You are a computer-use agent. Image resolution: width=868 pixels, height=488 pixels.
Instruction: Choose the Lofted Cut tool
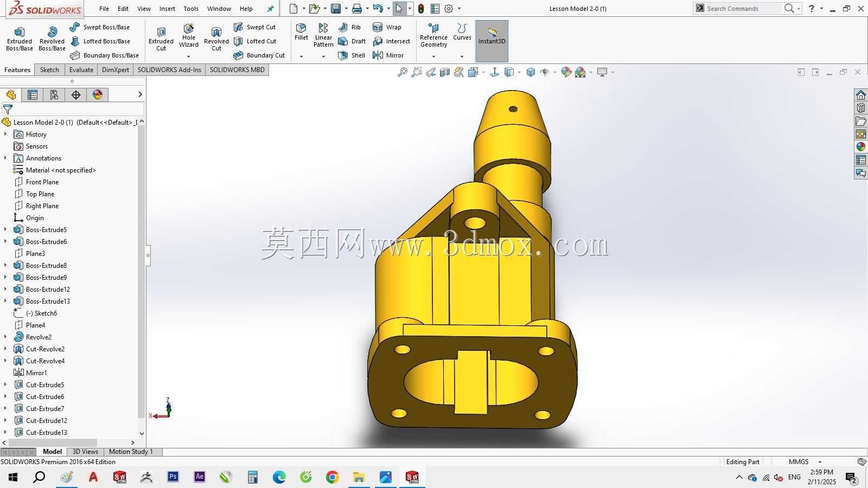[254, 41]
